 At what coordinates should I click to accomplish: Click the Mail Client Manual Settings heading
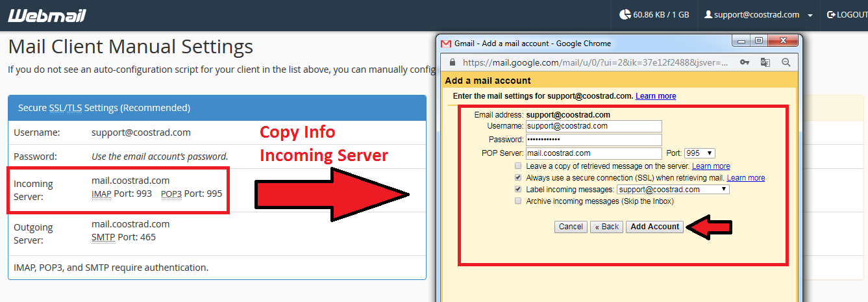(x=130, y=47)
